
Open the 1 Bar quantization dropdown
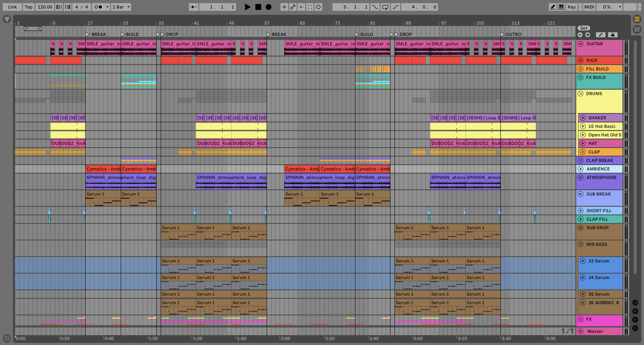tap(121, 7)
